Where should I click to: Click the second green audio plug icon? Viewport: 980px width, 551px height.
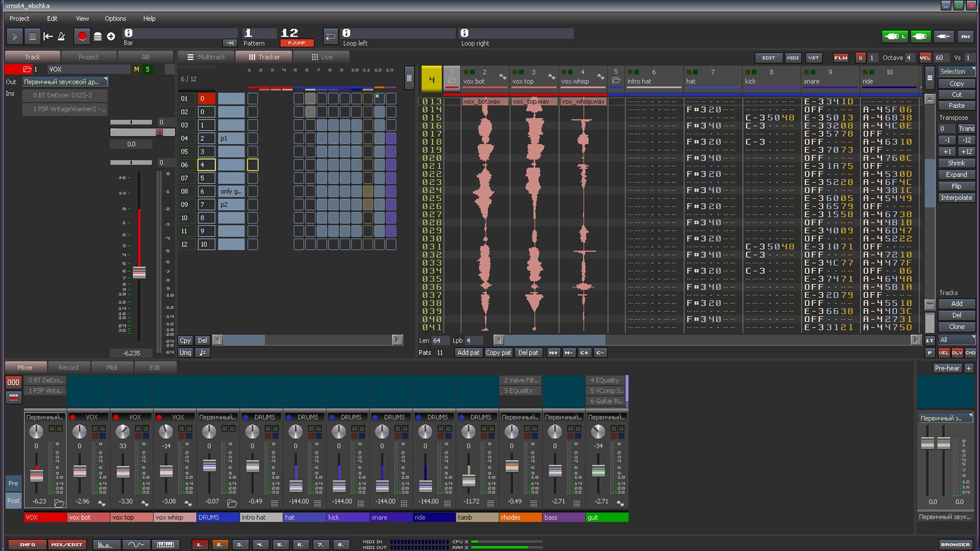coord(921,36)
